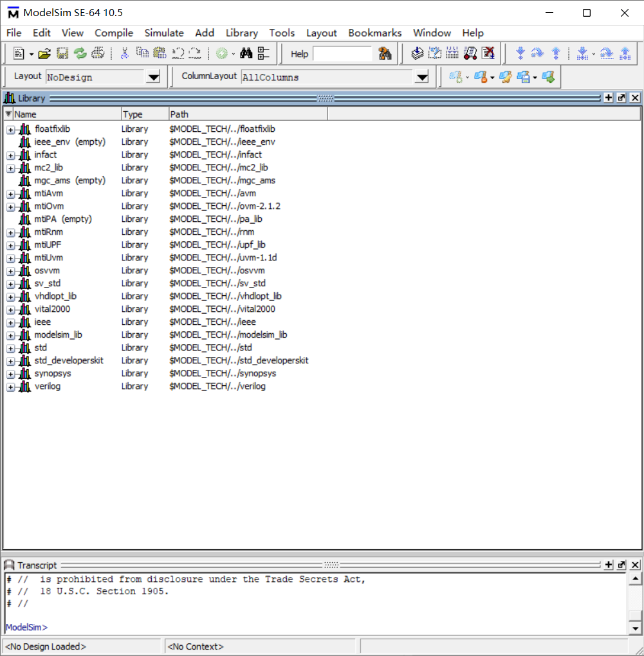
Task: Click the Redo arrow icon
Action: 195,53
